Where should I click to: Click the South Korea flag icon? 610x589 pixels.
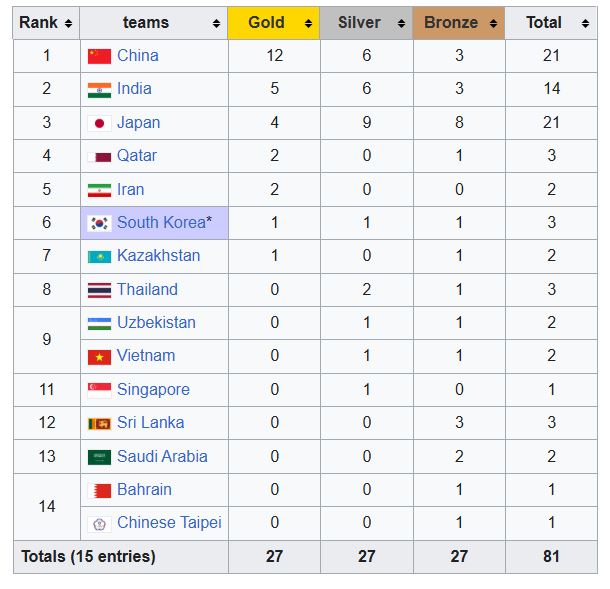[99, 224]
